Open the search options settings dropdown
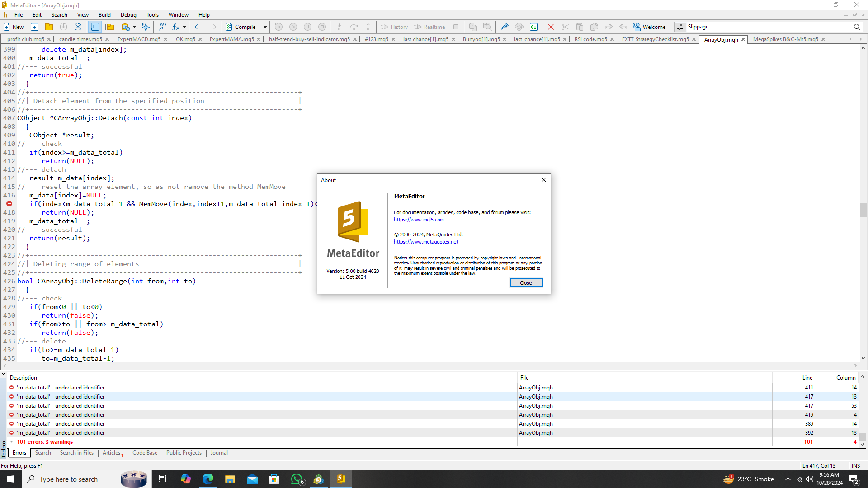868x488 pixels. 680,27
